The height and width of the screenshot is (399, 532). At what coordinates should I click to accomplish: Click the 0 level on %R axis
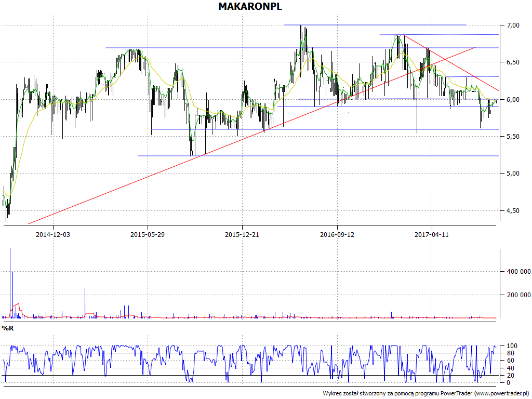(x=508, y=383)
